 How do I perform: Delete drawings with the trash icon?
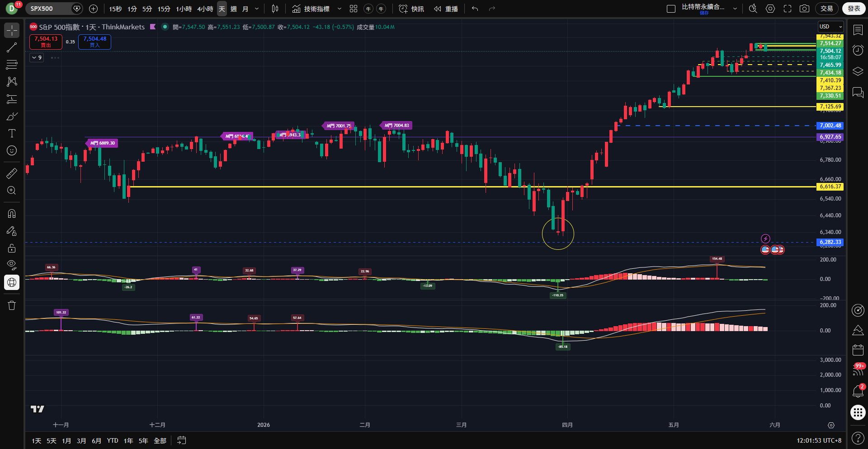(12, 305)
